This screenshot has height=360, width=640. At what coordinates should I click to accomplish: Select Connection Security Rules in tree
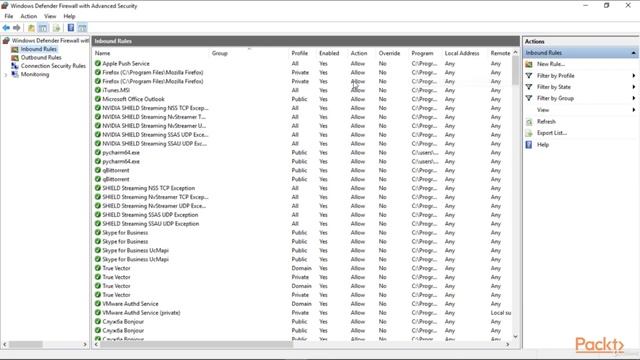point(53,66)
